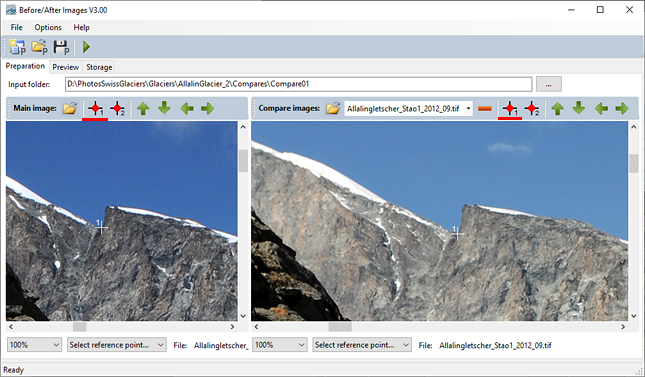Move compare image reference point left
The width and height of the screenshot is (645, 377).
tap(601, 109)
